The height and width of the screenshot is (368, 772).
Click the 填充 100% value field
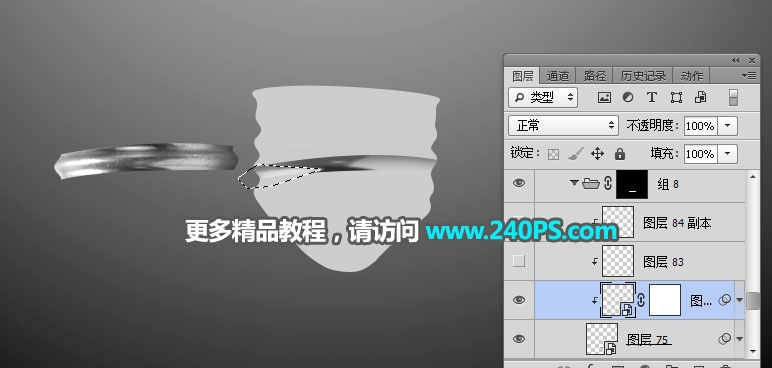click(701, 154)
